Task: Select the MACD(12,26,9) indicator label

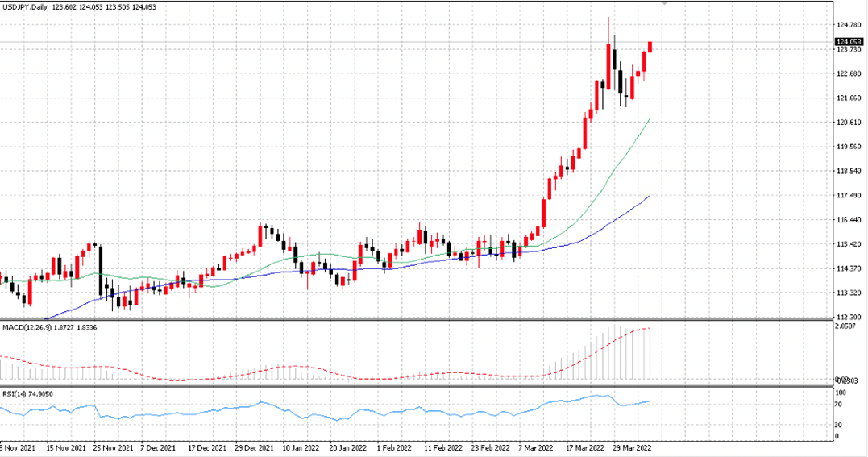Action: click(26, 327)
